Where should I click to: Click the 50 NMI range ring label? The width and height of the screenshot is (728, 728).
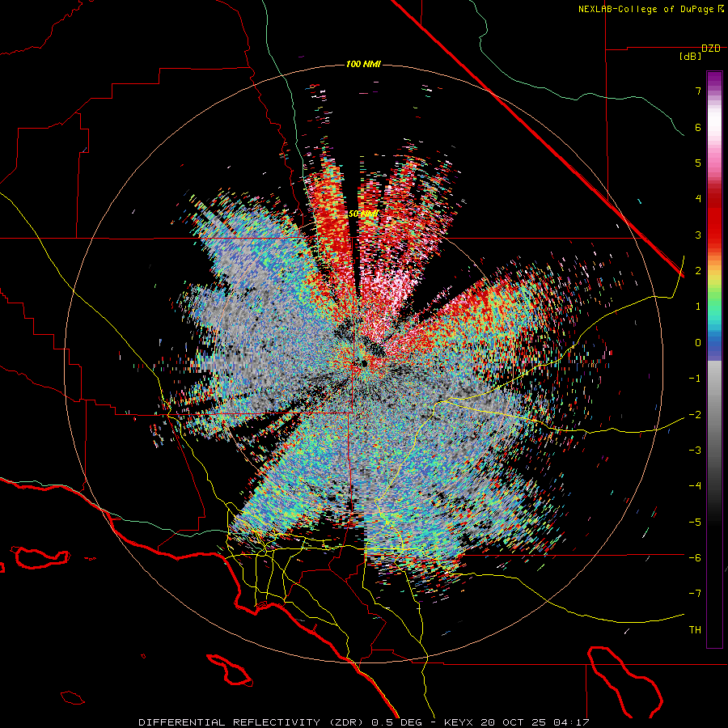point(363,214)
